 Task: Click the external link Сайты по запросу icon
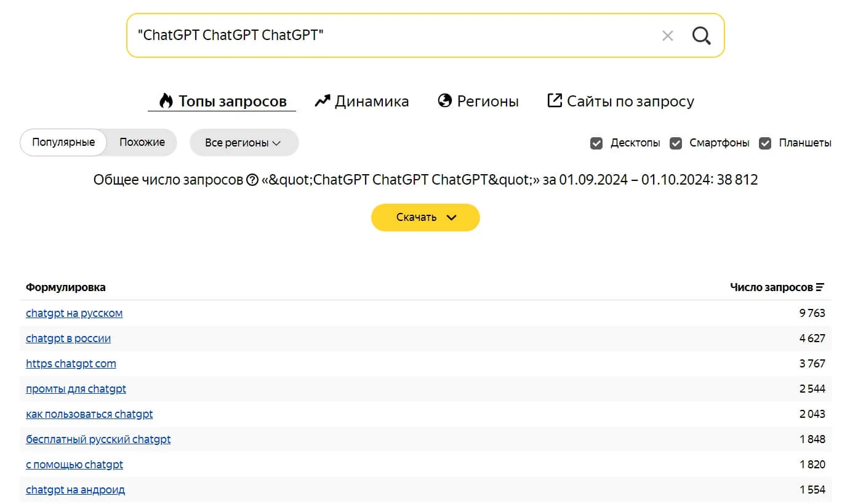(555, 100)
